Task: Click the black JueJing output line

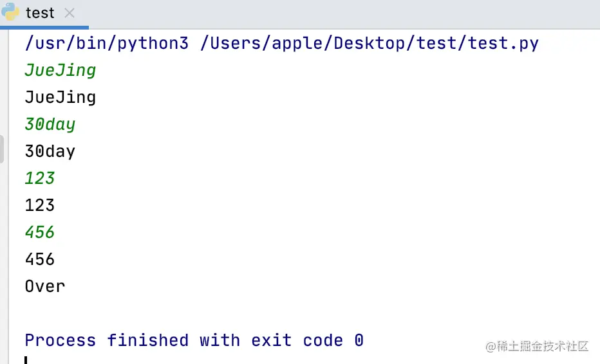Action: coord(60,97)
